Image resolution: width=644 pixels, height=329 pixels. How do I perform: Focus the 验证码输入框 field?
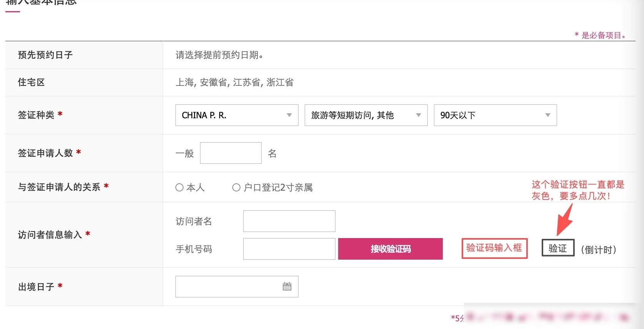point(494,248)
